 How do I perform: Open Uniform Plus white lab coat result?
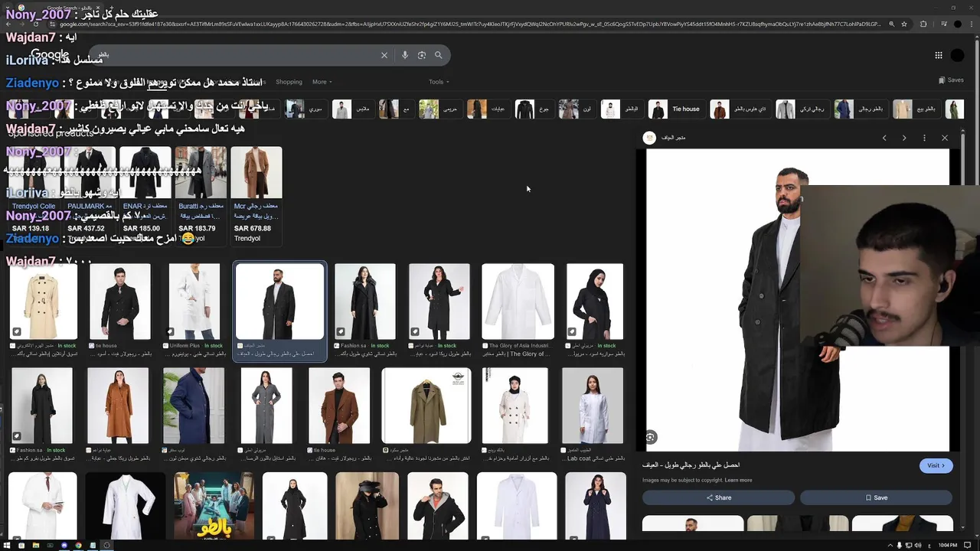point(194,301)
